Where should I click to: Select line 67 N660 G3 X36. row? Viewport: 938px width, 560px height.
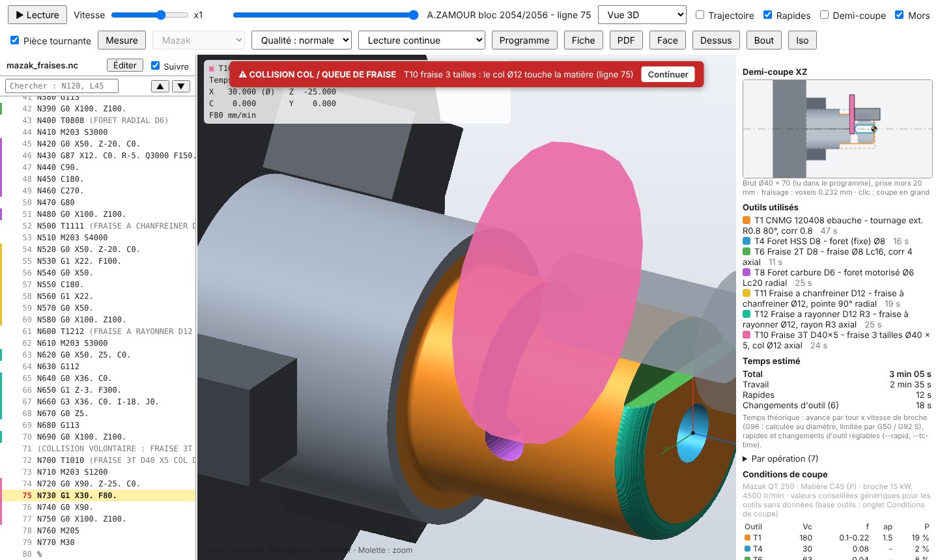[98, 402]
